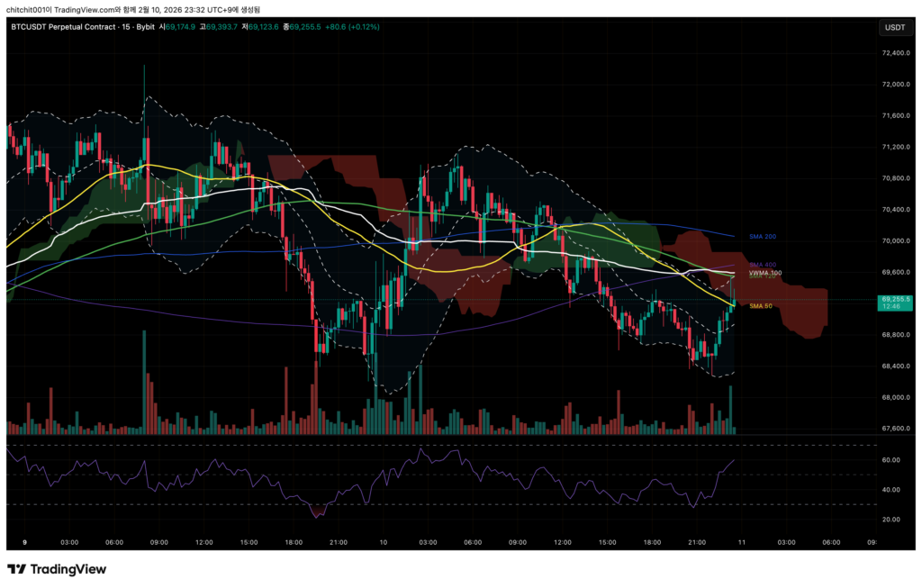The image size is (922, 588).
Task: Click the VWMA 100 indicator label
Action: (x=765, y=272)
